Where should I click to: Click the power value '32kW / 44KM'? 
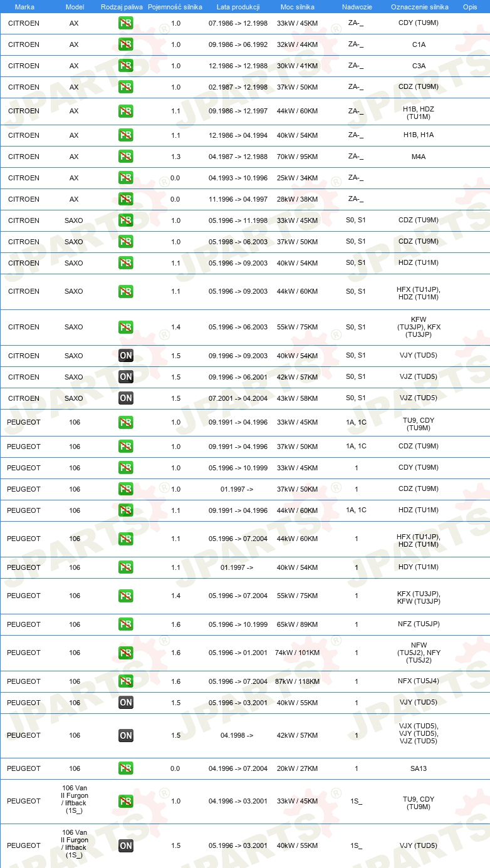(298, 44)
